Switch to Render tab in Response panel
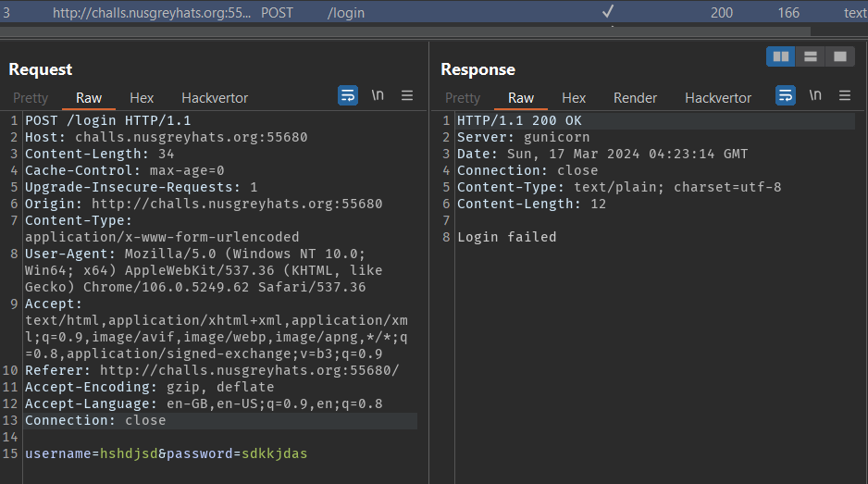 click(635, 98)
